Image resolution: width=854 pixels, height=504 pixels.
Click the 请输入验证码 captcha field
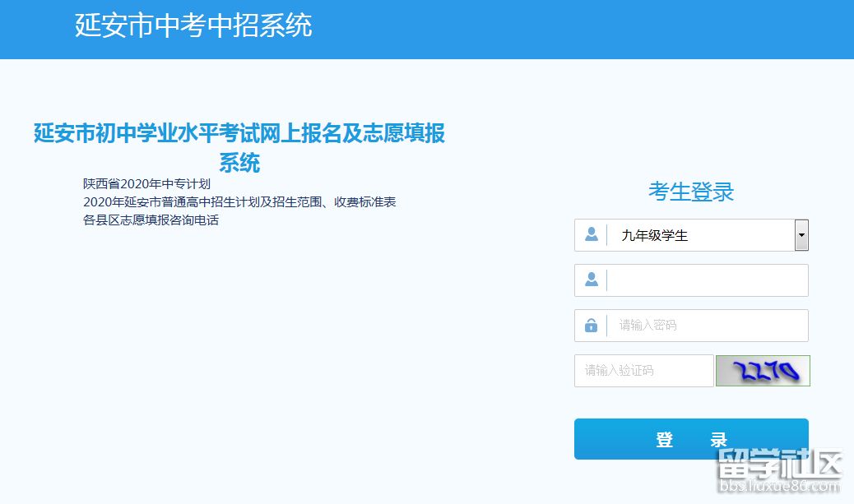(643, 371)
